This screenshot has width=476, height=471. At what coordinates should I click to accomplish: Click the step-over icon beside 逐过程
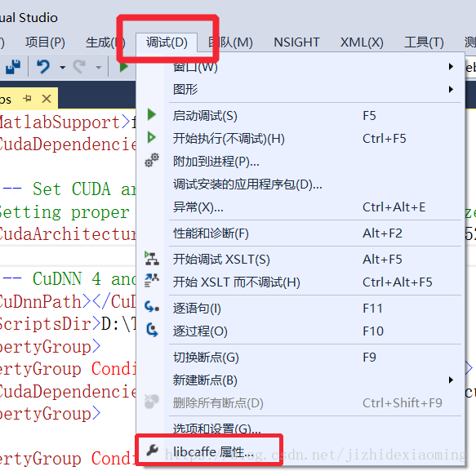click(x=152, y=330)
